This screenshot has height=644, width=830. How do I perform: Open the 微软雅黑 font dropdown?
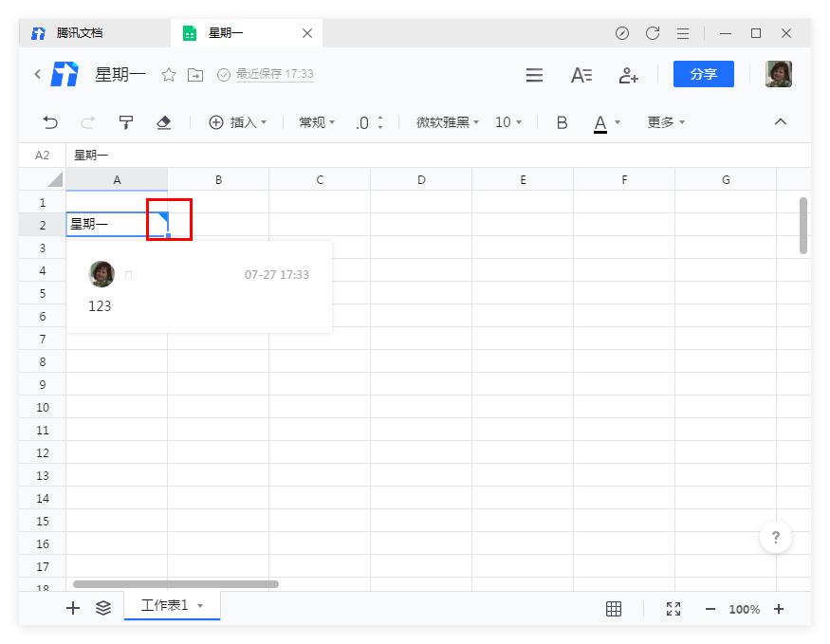pyautogui.click(x=446, y=122)
